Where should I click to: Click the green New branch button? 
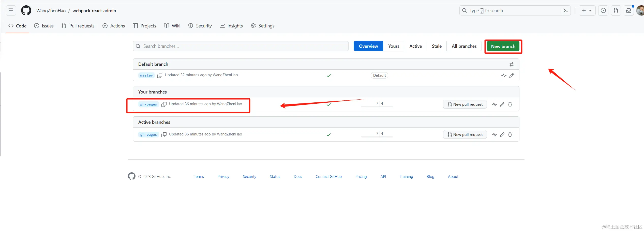click(503, 47)
